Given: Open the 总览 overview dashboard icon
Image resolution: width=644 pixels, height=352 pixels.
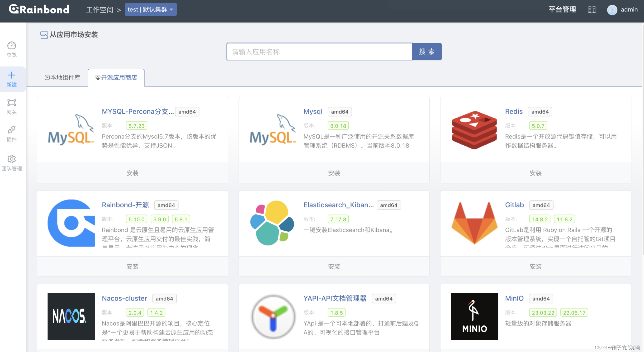Looking at the screenshot, I should pos(11,46).
